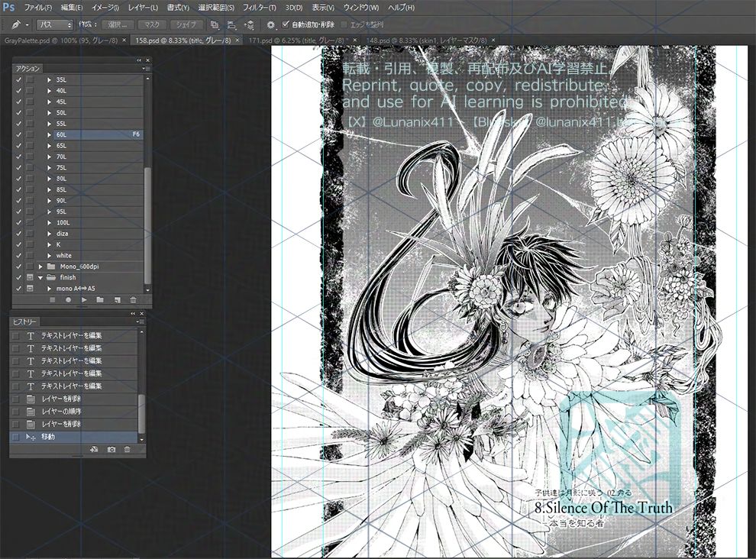756x559 pixels.
Task: Click the create new action icon
Action: [117, 300]
